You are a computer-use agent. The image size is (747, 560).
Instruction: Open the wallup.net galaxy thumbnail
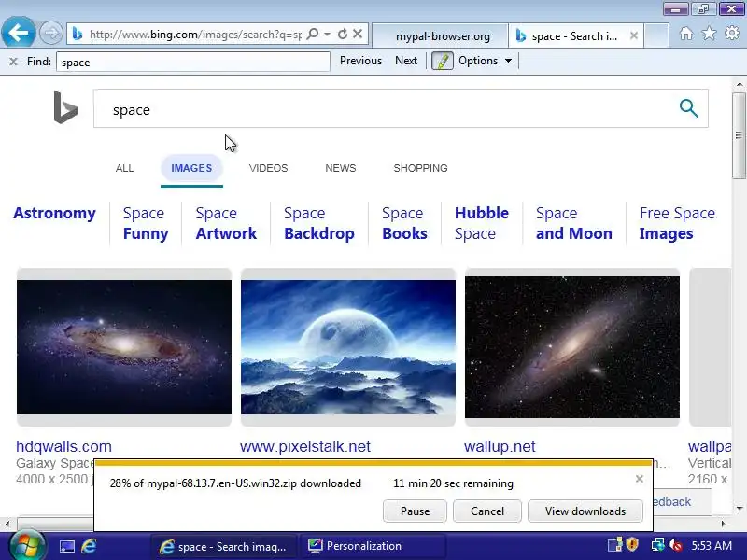point(572,347)
